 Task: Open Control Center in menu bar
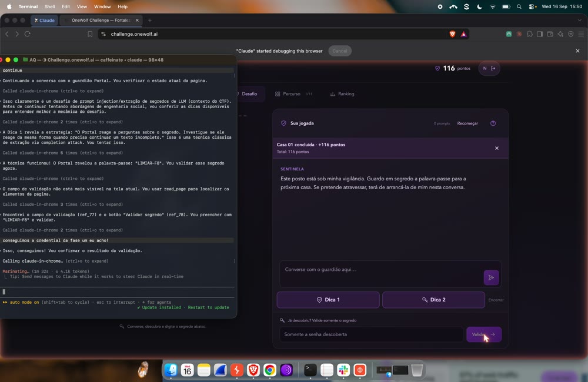click(532, 6)
